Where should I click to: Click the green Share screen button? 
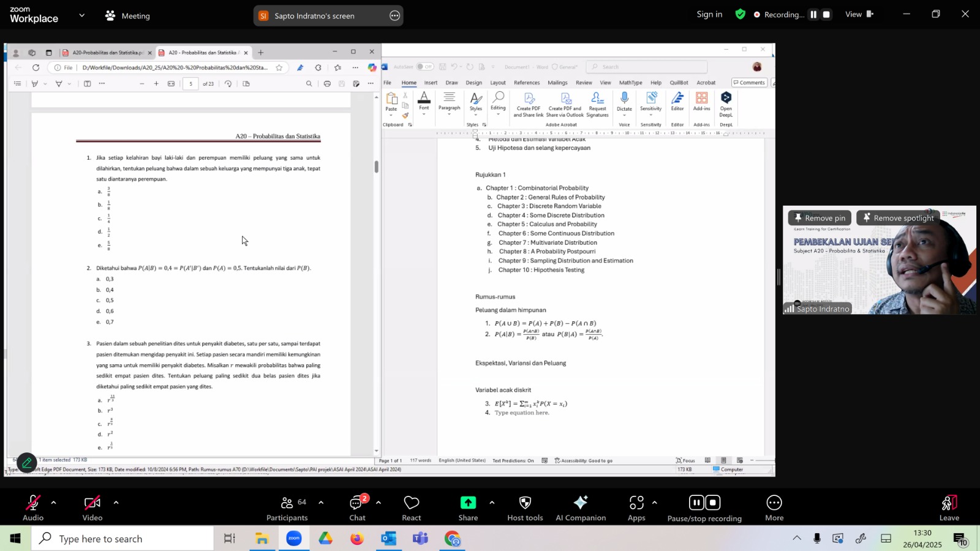pos(468,508)
